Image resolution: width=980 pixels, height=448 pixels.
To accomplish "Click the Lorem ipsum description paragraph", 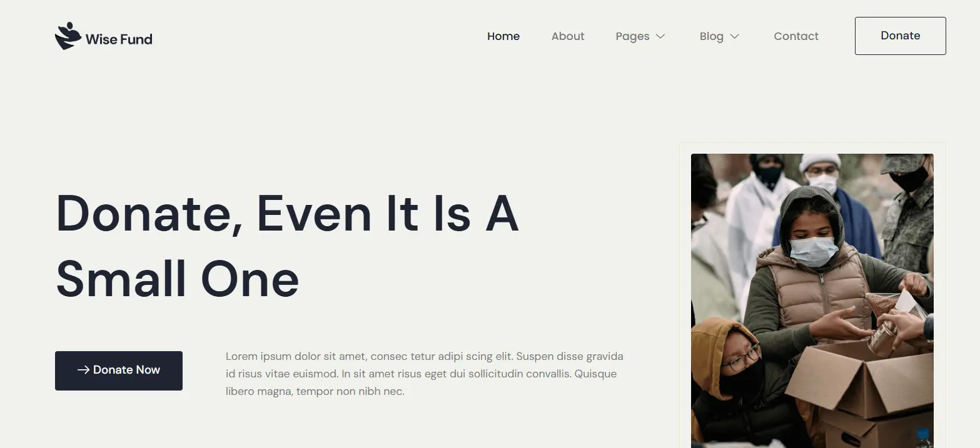I will tap(425, 374).
